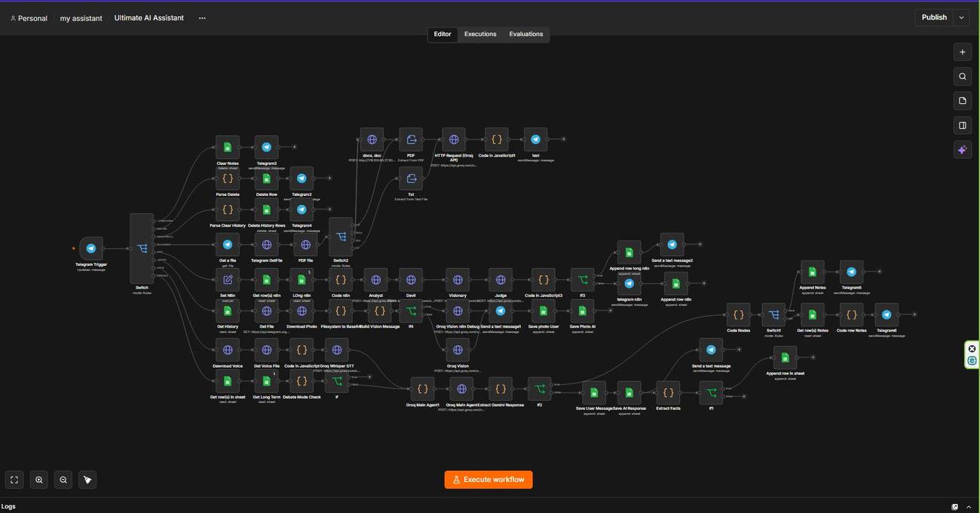The height and width of the screenshot is (513, 980).
Task: Click the Ultimate AI Assistant workflow title
Action: 149,18
